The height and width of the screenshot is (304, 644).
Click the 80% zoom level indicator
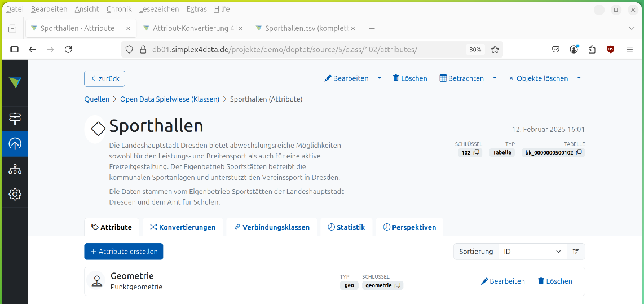(475, 49)
